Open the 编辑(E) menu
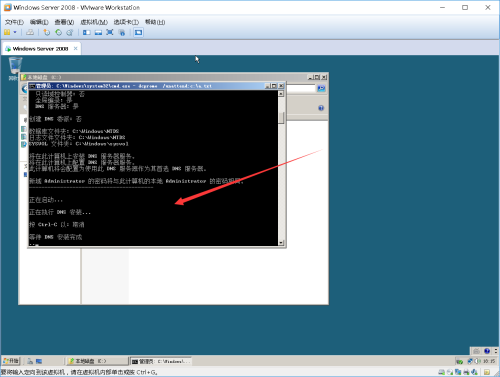The height and width of the screenshot is (377, 500). (x=39, y=22)
